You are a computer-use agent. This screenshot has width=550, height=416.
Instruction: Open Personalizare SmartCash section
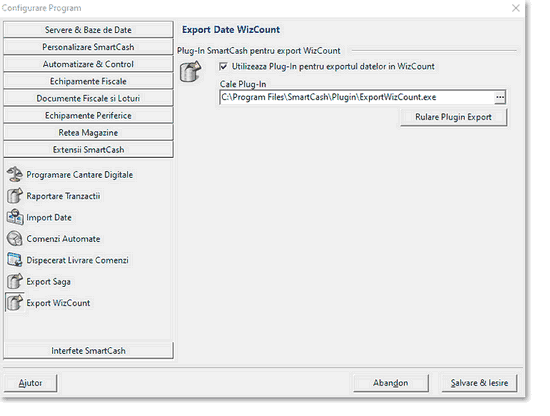pos(88,47)
